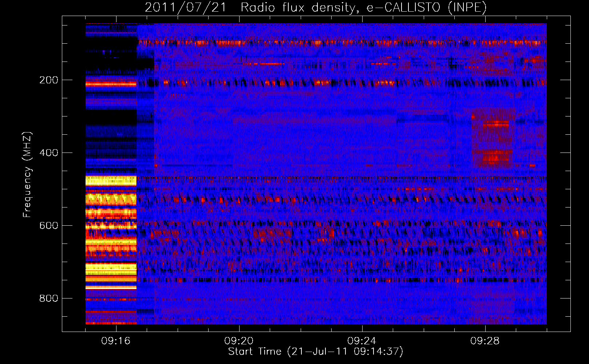The width and height of the screenshot is (589, 364).
Task: Click the 400 frequency tick label
Action: [x=49, y=153]
